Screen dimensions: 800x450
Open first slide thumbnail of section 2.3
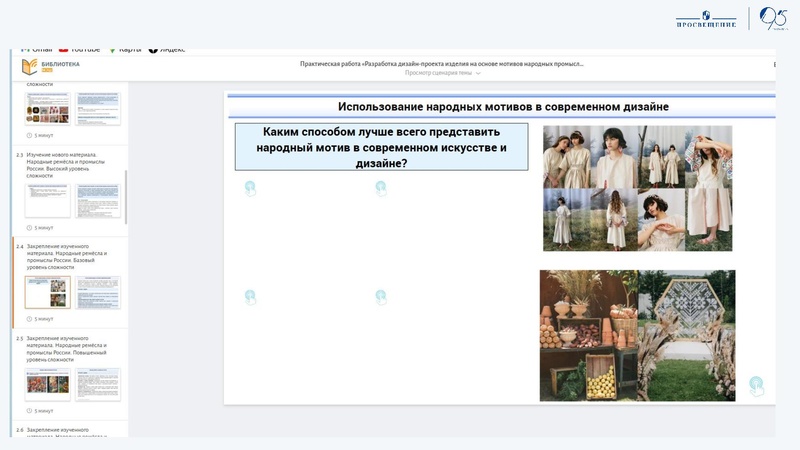pyautogui.click(x=47, y=201)
